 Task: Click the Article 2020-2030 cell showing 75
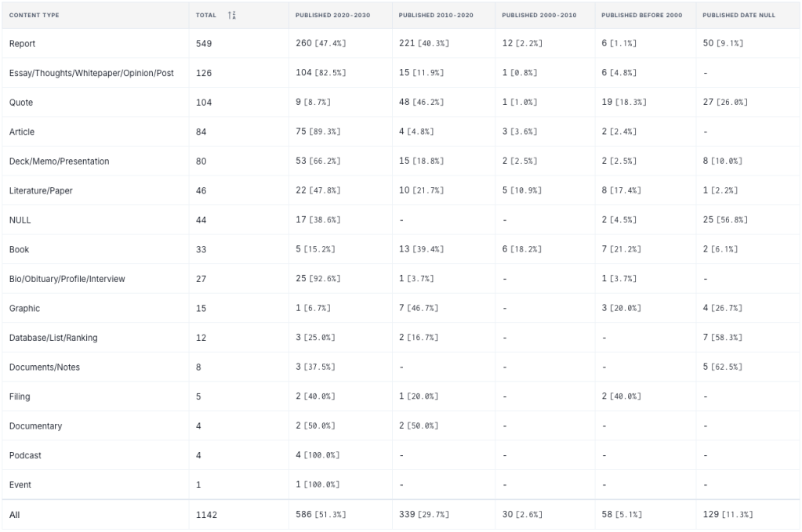301,132
